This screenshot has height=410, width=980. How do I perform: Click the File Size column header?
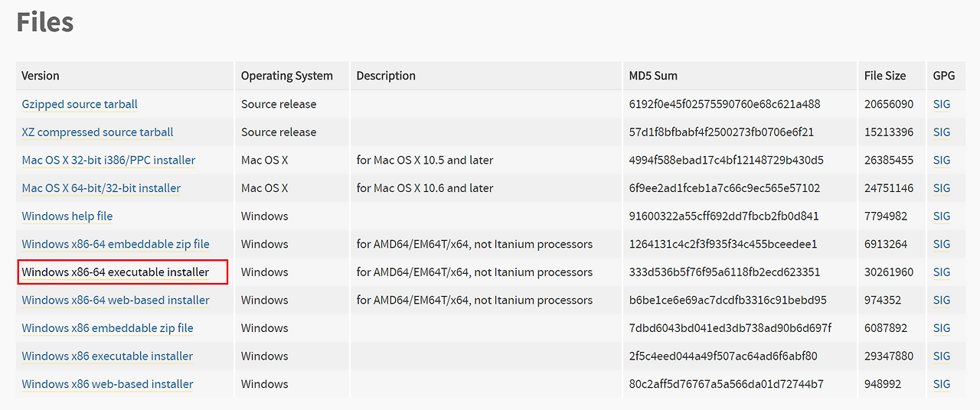(885, 76)
